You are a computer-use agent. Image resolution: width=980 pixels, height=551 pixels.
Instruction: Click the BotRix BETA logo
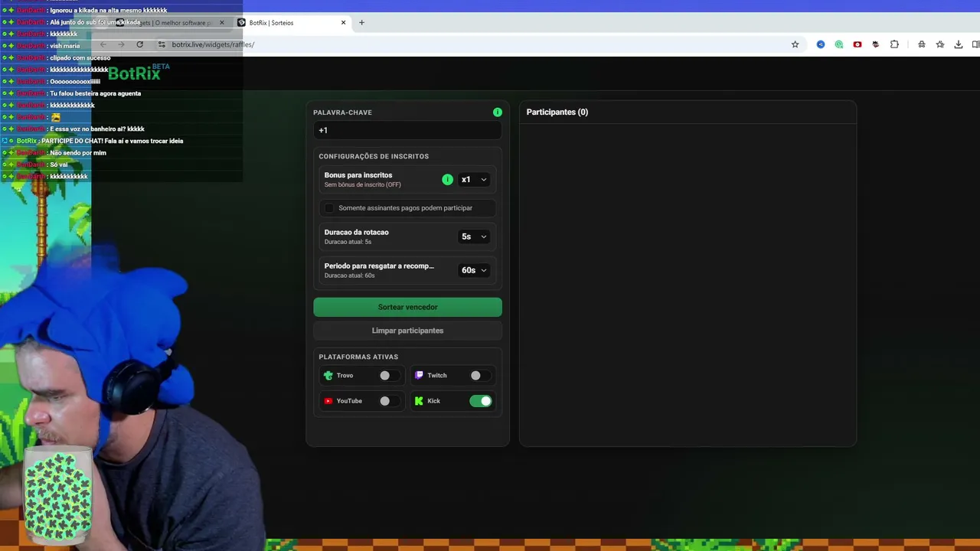pyautogui.click(x=139, y=73)
